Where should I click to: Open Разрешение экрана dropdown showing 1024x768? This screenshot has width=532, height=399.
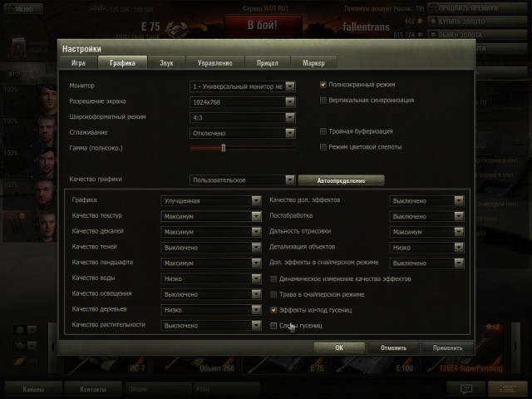(x=242, y=102)
